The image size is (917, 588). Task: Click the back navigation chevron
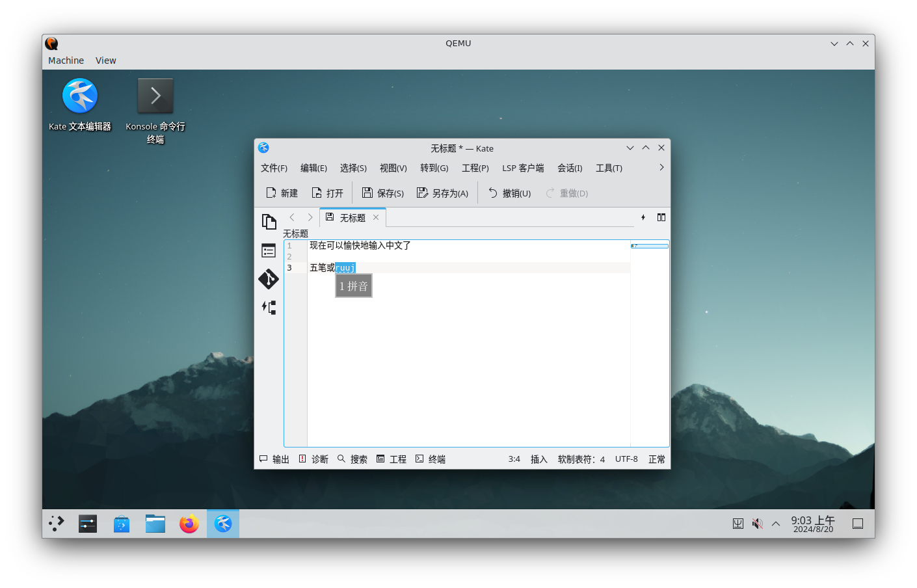[x=292, y=217]
